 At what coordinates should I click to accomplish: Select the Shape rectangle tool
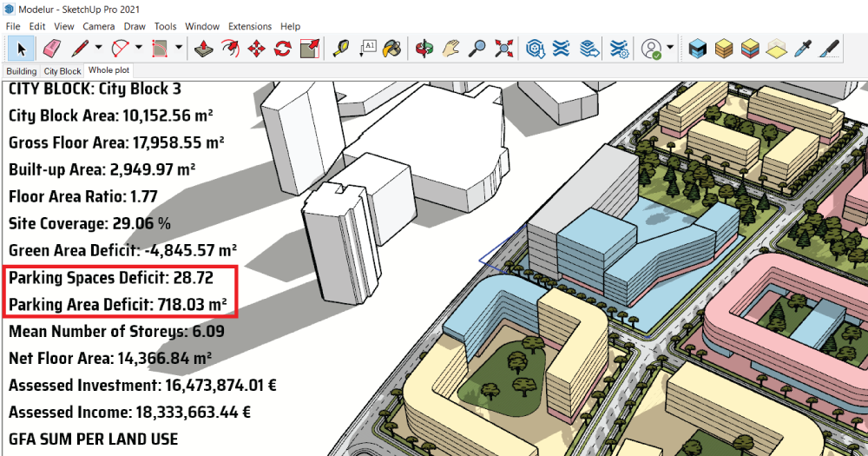pos(160,49)
